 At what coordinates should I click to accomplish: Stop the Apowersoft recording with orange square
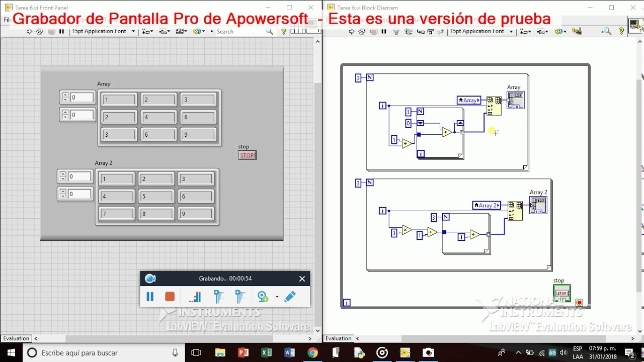[x=170, y=297]
